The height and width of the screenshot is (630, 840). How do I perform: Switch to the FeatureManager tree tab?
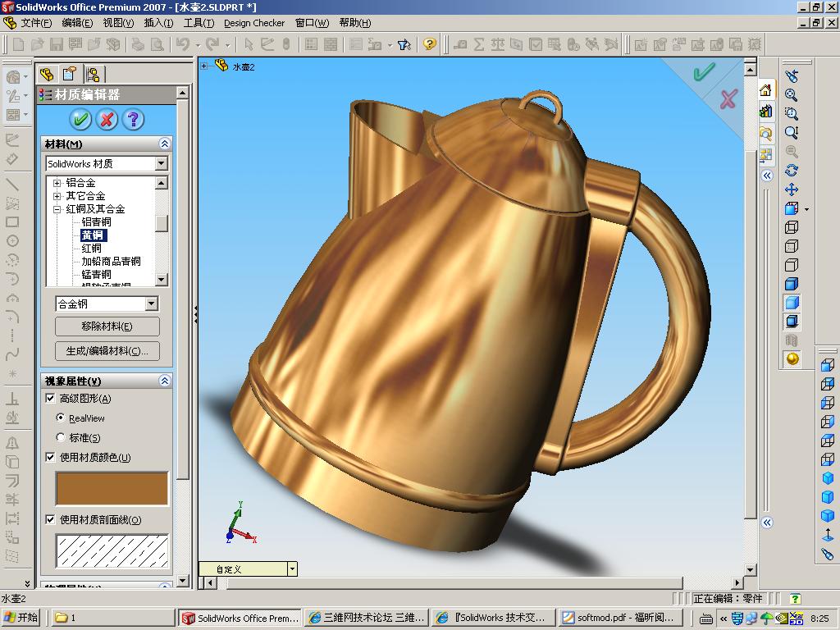[47, 73]
